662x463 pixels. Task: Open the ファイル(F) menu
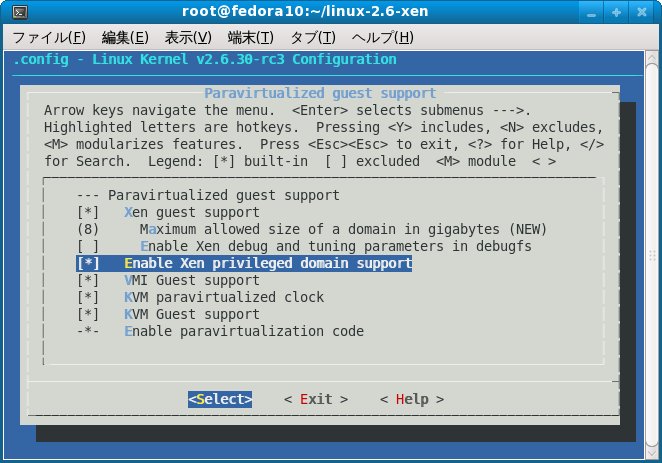pyautogui.click(x=49, y=38)
